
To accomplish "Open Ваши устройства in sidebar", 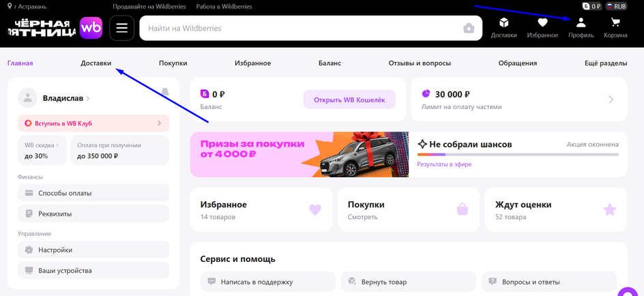I will (93, 271).
